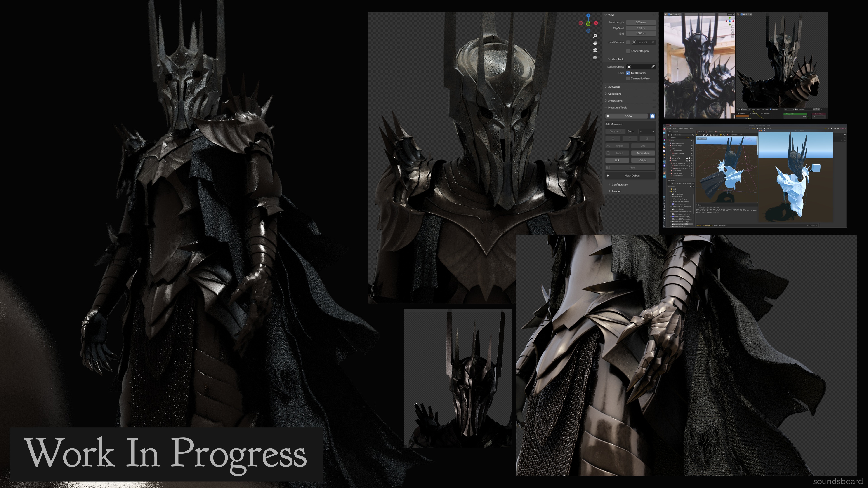
Task: Click the Y axis measure button
Action: point(630,138)
